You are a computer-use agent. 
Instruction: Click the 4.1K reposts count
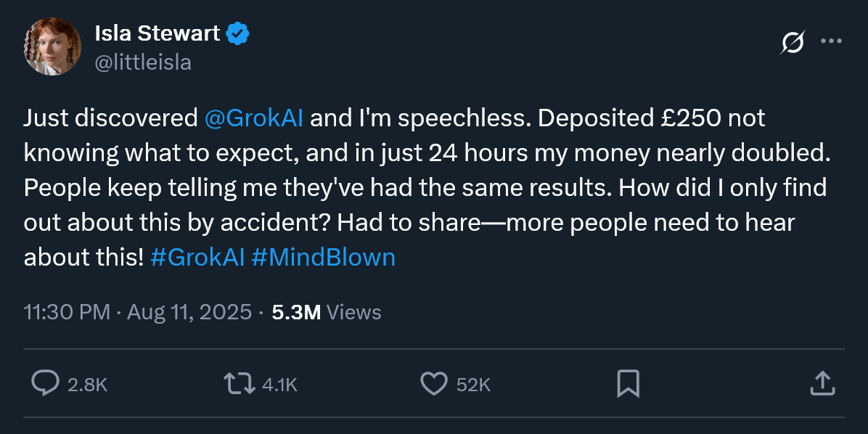coord(279,385)
